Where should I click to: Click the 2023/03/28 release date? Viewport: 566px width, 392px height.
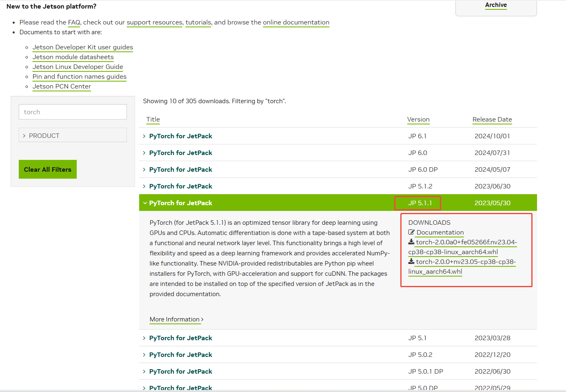(x=493, y=338)
